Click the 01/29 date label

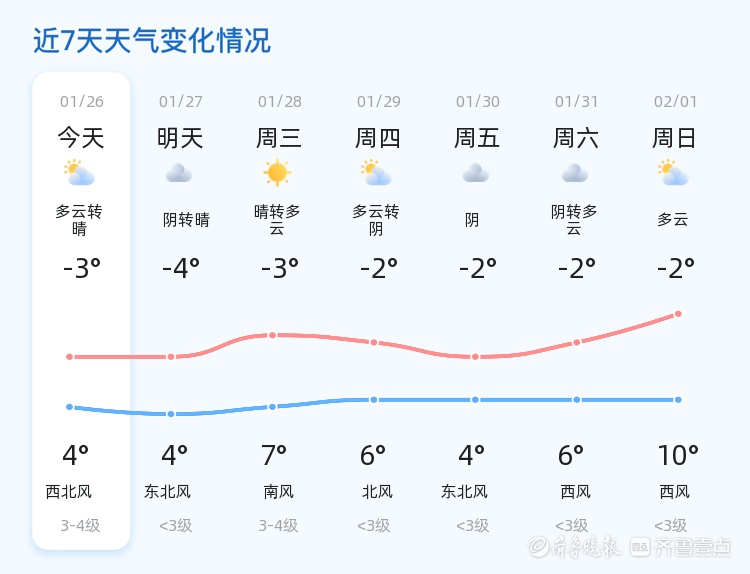point(378,101)
